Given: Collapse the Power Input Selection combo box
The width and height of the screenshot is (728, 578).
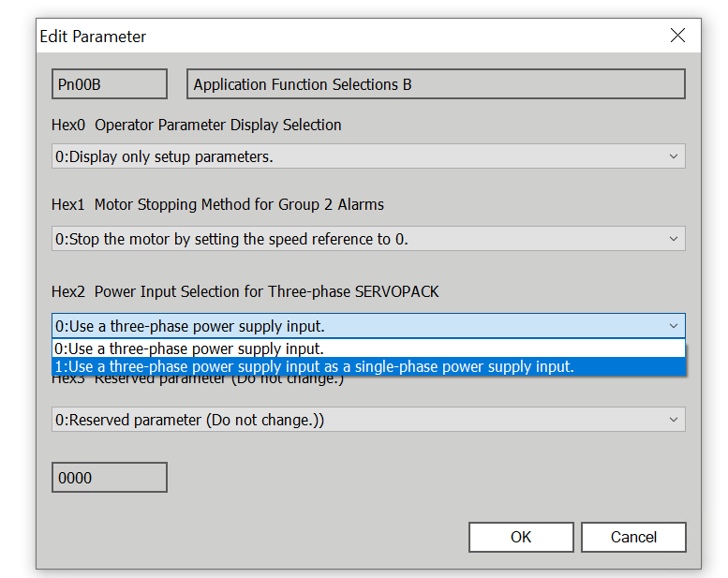Looking at the screenshot, I should 368,326.
